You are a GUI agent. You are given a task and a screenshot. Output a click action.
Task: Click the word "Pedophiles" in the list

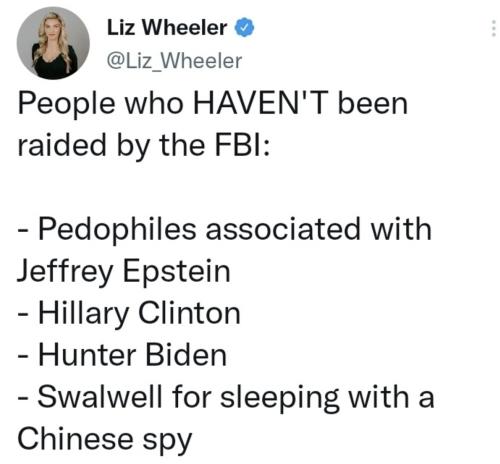click(117, 231)
